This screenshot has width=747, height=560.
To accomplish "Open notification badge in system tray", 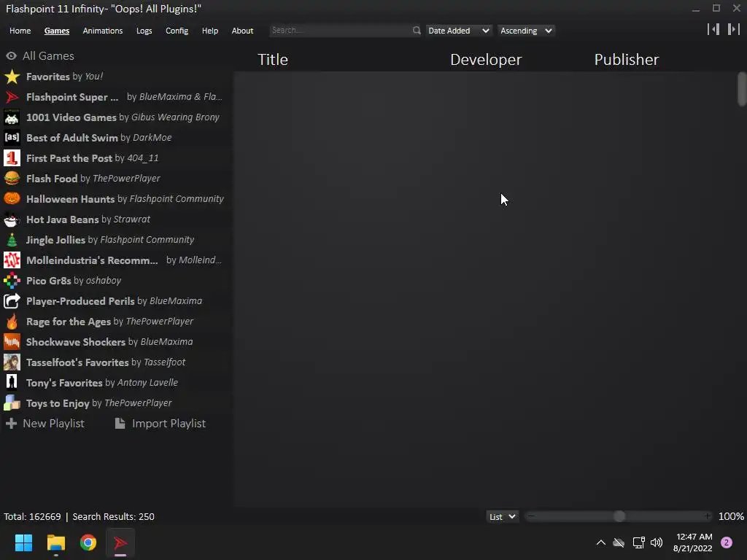I will (x=727, y=542).
